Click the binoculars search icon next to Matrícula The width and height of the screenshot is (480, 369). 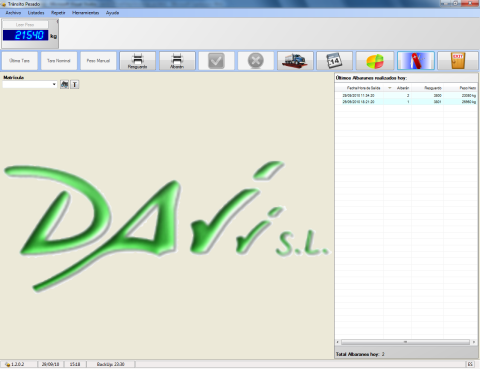[65, 84]
